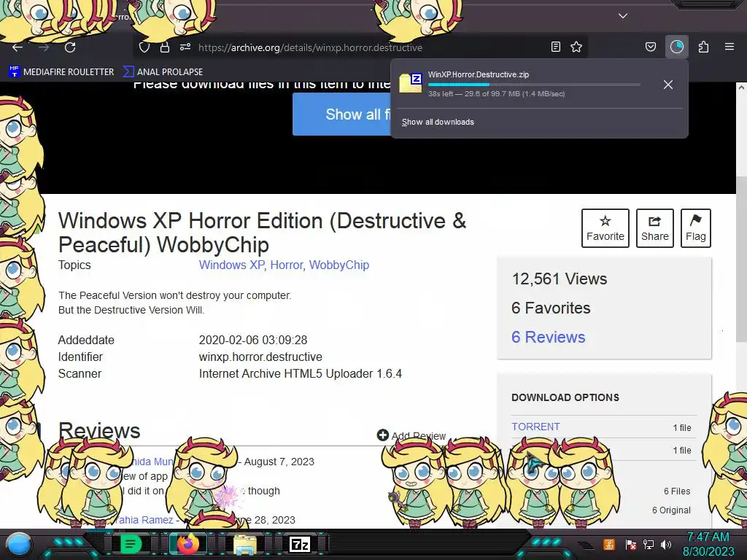Image resolution: width=747 pixels, height=560 pixels.
Task: Click the padlock site info icon
Action: 165,47
